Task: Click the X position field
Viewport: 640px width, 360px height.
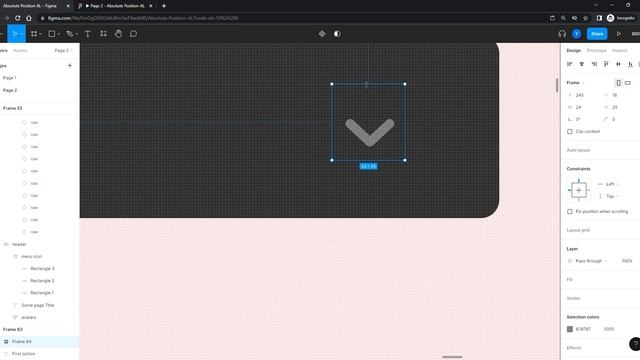Action: pyautogui.click(x=580, y=95)
